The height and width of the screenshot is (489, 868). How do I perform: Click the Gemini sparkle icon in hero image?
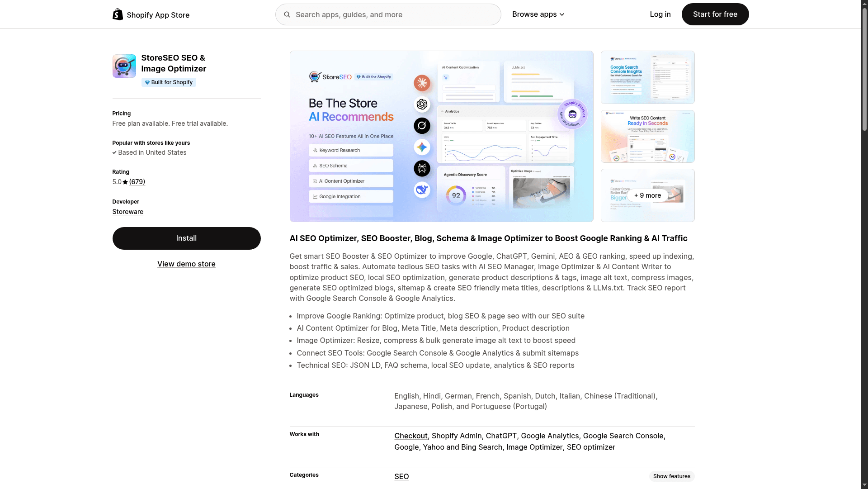tap(422, 147)
